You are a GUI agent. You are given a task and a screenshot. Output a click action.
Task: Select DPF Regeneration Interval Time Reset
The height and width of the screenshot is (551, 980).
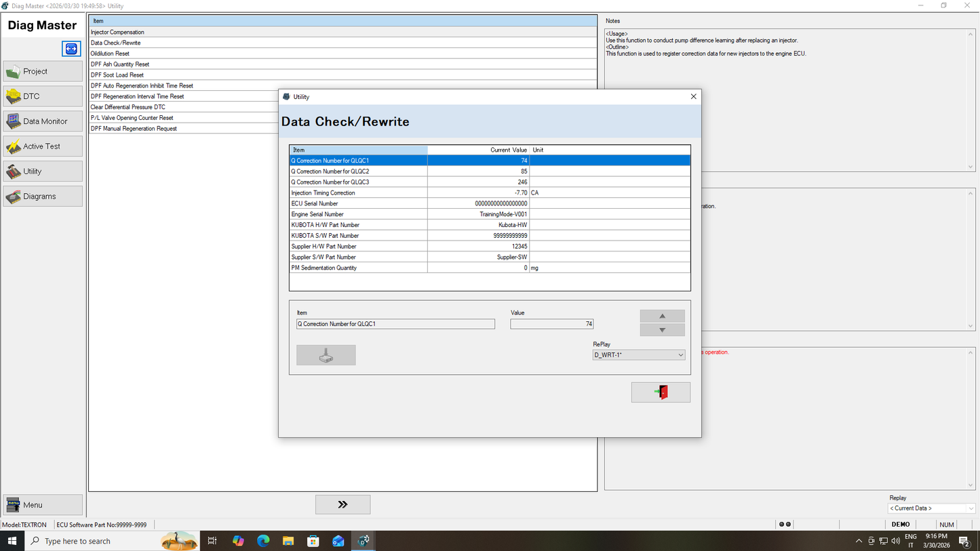184,96
